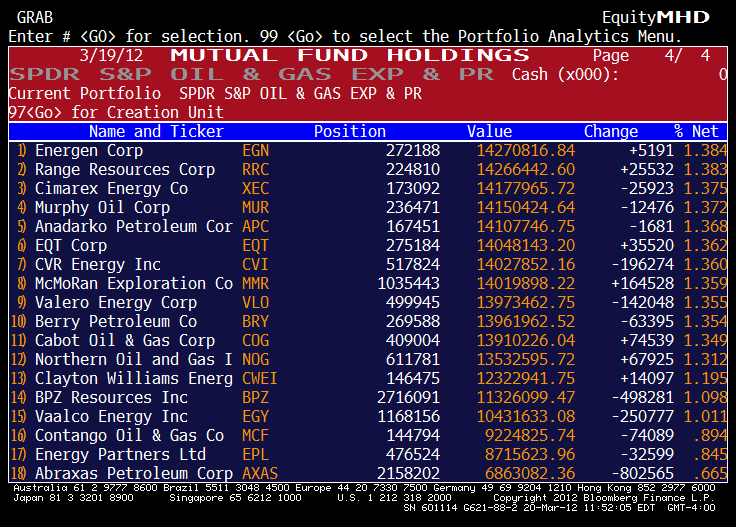Click Abraxas change -802565
The height and width of the screenshot is (527, 736).
point(643,473)
